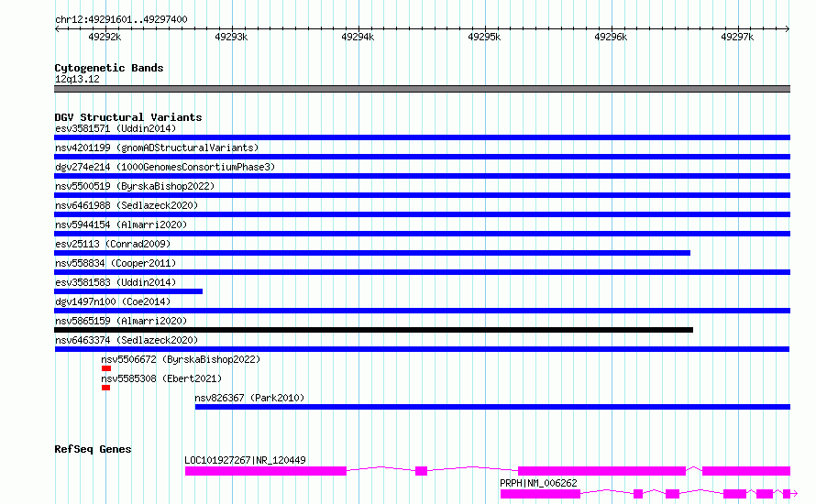Select the first PRPH exon block
816x504 pixels.
pyautogui.click(x=540, y=494)
